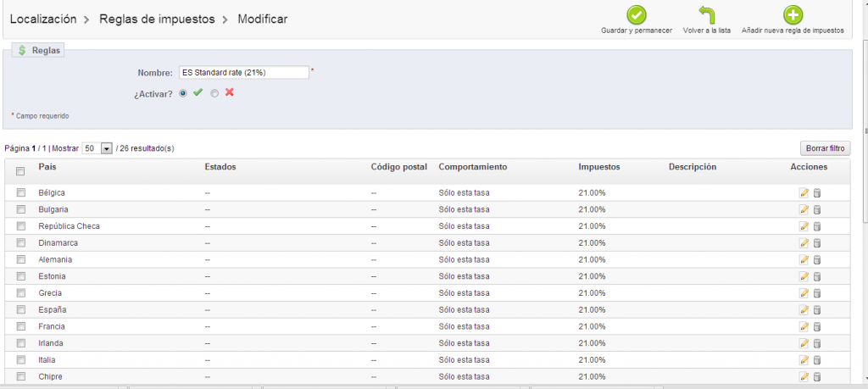Click the Volver a la lista arrow icon
The image size is (868, 389).
[707, 15]
